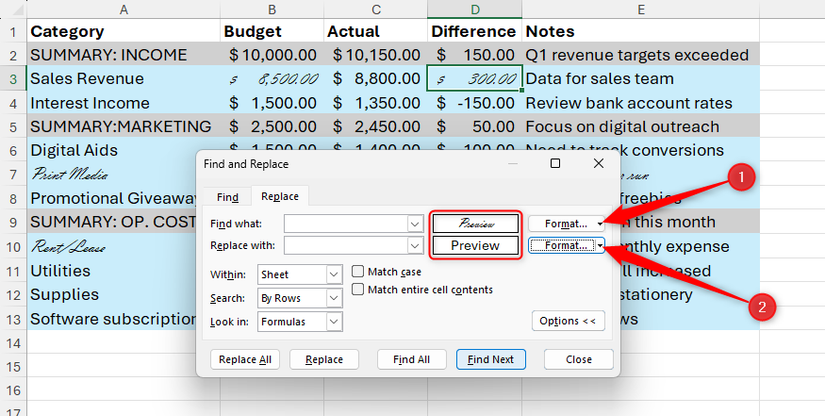Click into the Find what text field
The height and width of the screenshot is (416, 825).
click(x=346, y=223)
